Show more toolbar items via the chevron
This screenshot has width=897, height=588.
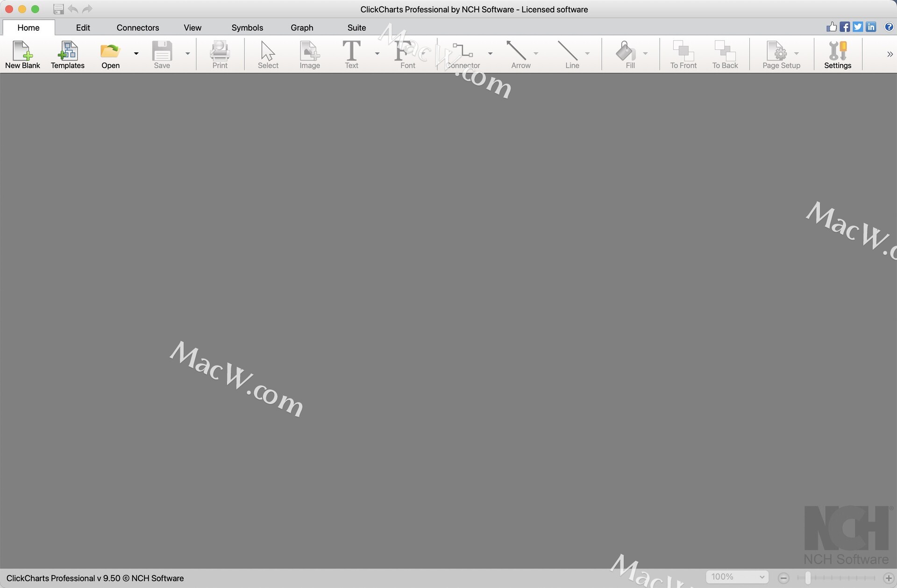point(890,54)
